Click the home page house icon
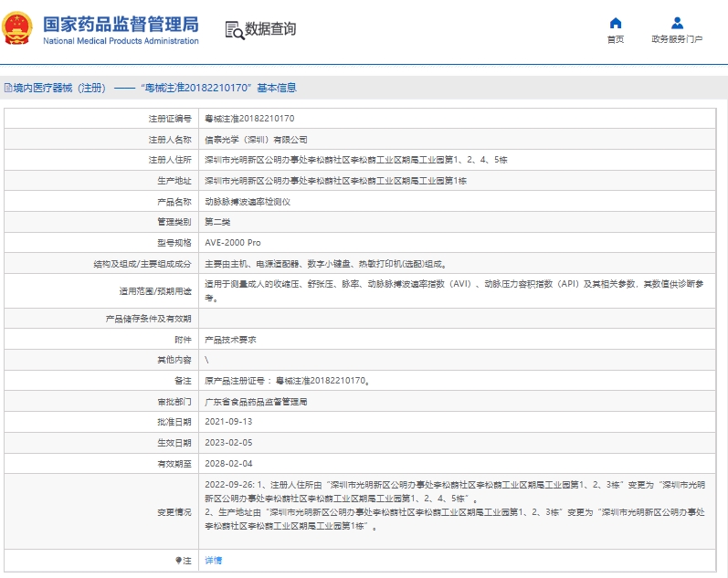 616,23
